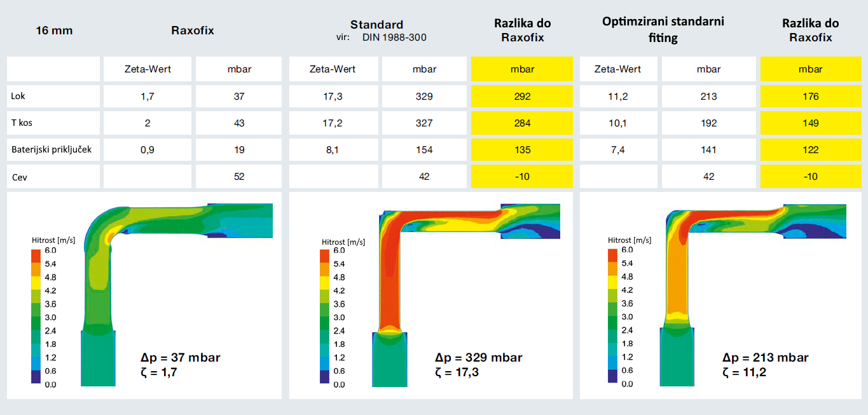Click the Lok row table cell "329"
The width and height of the screenshot is (868, 415).
(423, 97)
